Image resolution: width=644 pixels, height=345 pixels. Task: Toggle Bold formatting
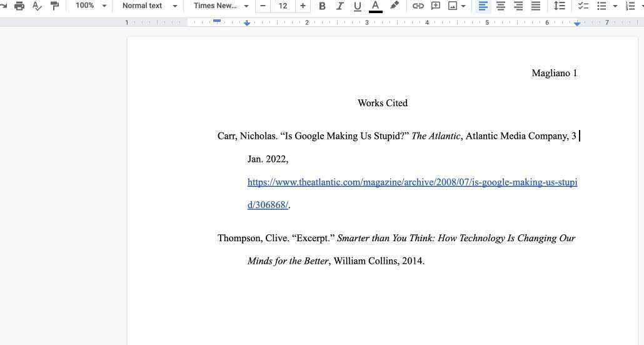322,6
